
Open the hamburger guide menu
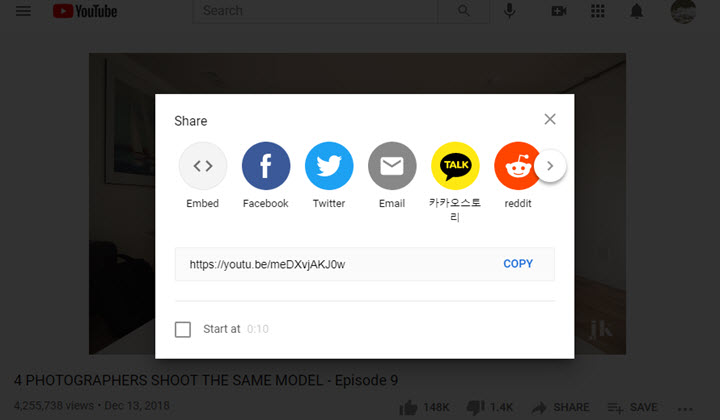(x=23, y=11)
